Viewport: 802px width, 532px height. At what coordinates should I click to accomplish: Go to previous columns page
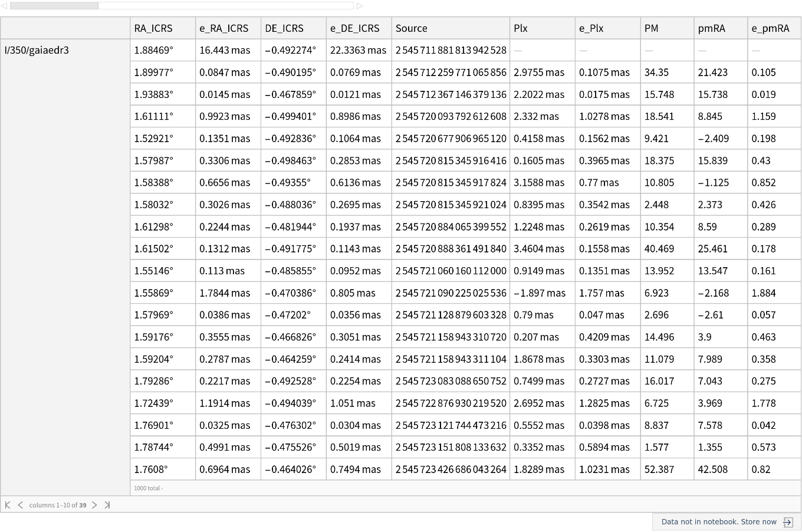pos(20,505)
